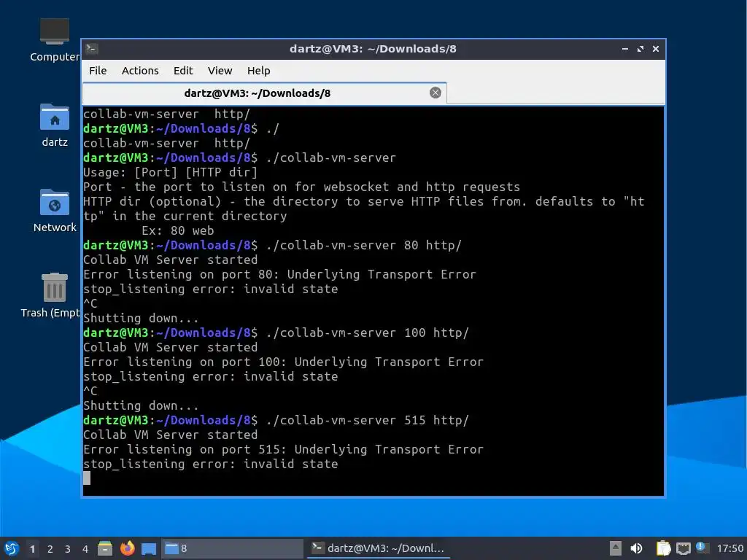Focus the dartz@VM3 terminal taskbar entry
Viewport: 747px width, 560px height.
pyautogui.click(x=379, y=548)
